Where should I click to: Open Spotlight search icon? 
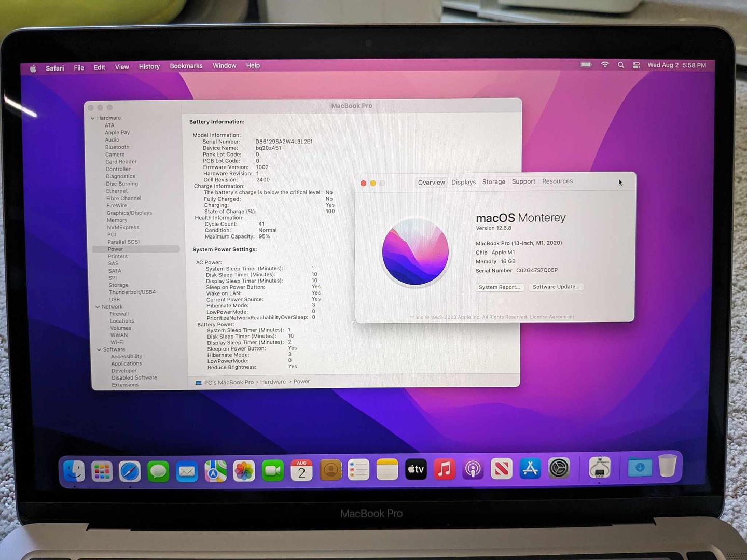[x=621, y=65]
